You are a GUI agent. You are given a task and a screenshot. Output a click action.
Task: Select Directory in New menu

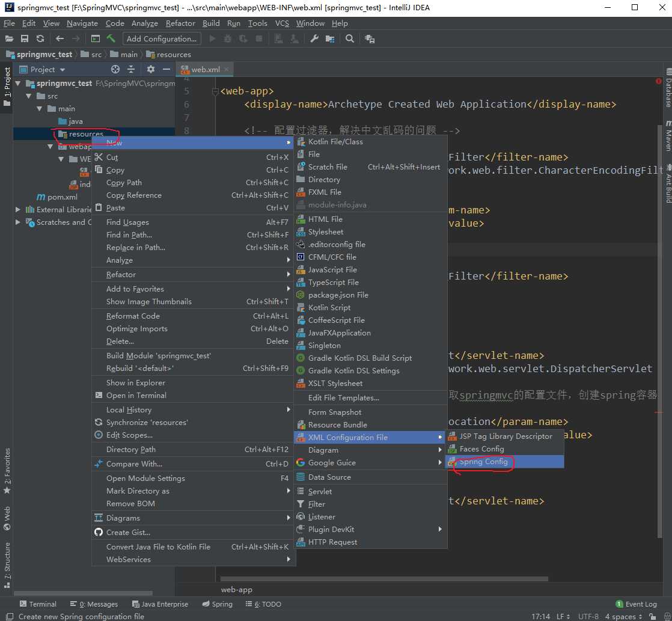tap(371, 180)
